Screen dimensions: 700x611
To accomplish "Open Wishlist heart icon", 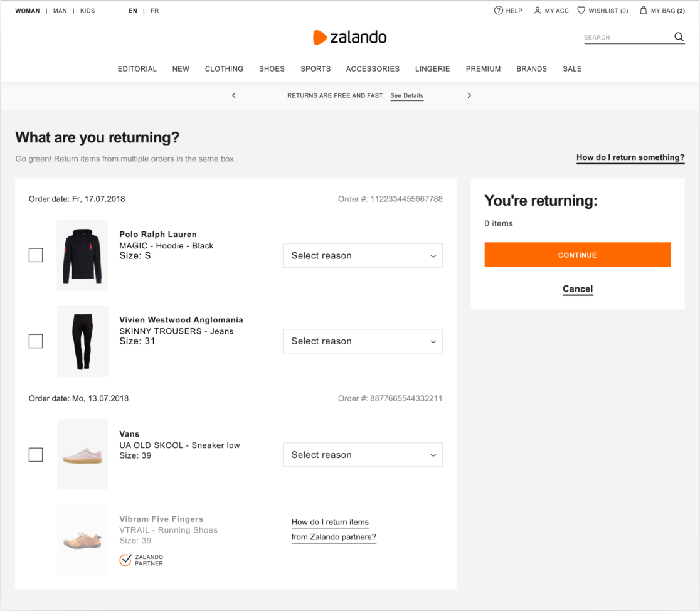I will click(581, 11).
